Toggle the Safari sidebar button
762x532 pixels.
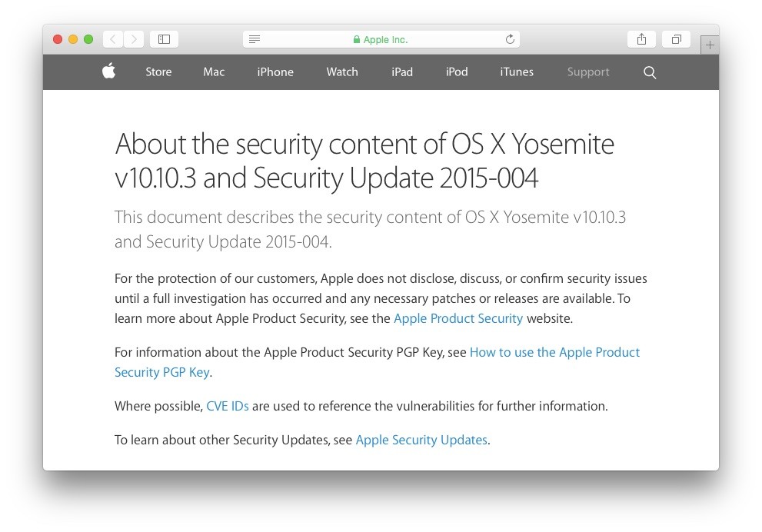[164, 39]
